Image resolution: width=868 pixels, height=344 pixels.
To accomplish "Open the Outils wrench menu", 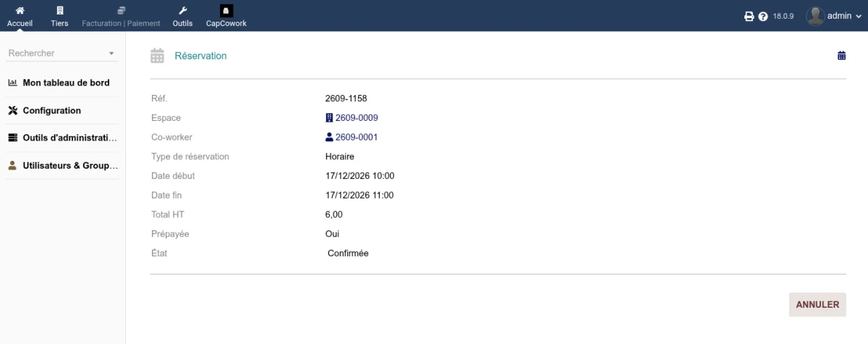I will click(183, 11).
